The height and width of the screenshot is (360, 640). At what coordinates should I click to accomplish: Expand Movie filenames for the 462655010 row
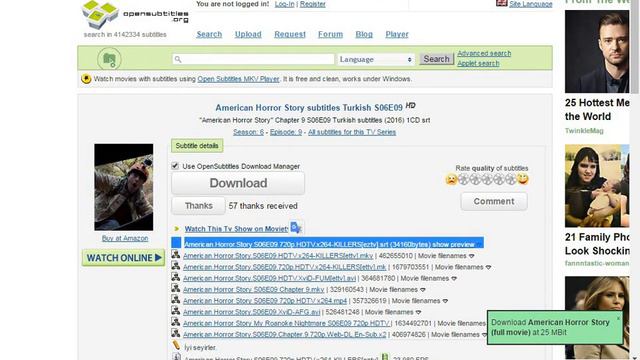[471, 256]
